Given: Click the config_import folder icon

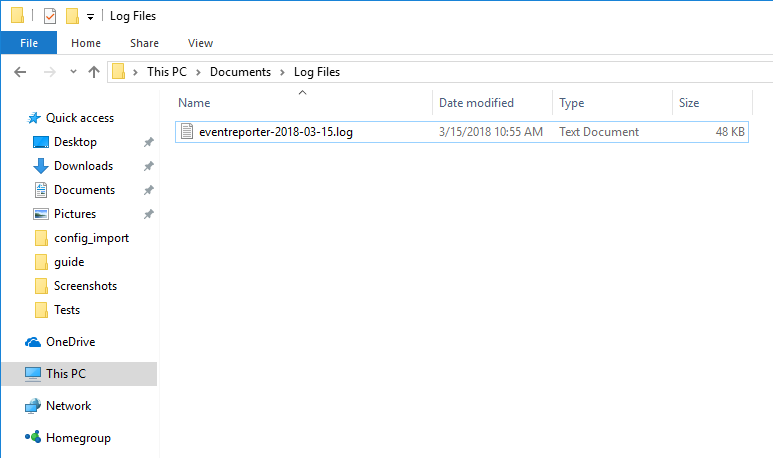Looking at the screenshot, I should coord(41,238).
